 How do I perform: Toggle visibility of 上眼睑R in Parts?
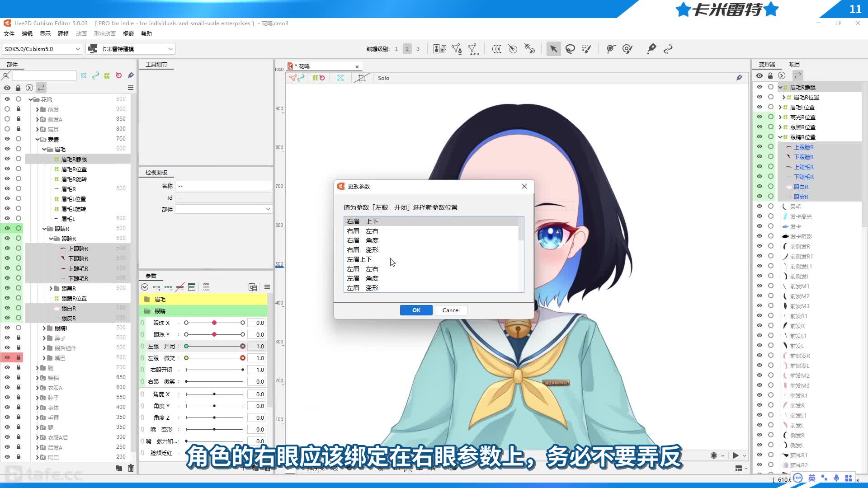pos(7,248)
